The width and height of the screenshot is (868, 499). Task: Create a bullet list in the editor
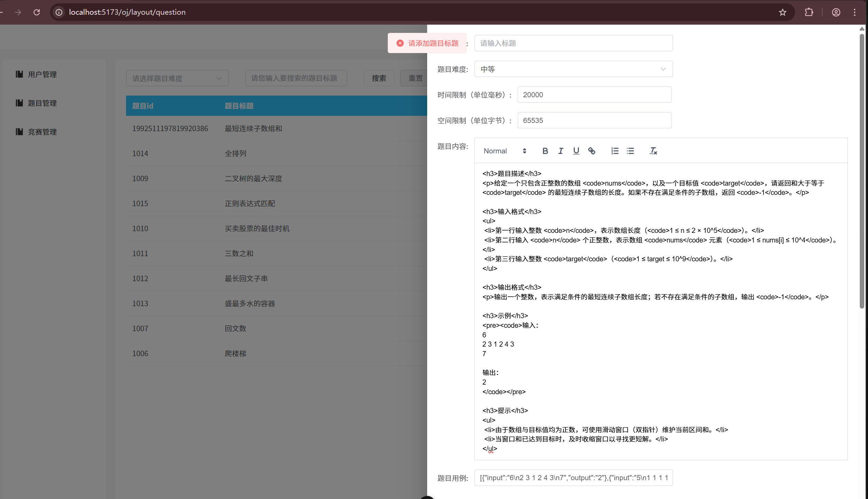coord(631,151)
